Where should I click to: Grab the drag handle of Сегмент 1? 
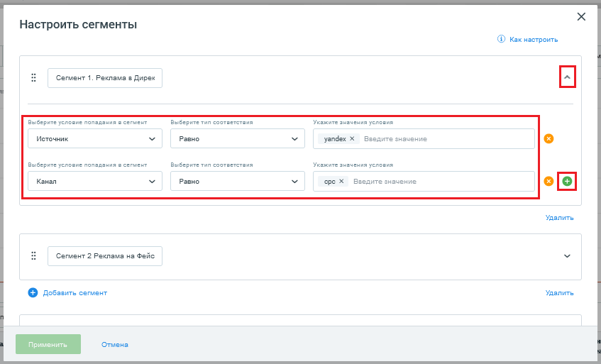tap(33, 78)
